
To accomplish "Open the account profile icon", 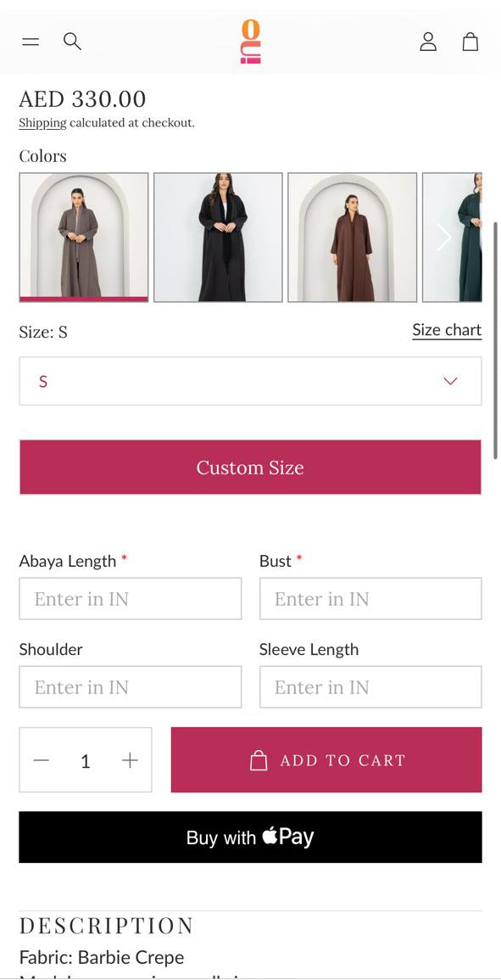I will tap(428, 42).
